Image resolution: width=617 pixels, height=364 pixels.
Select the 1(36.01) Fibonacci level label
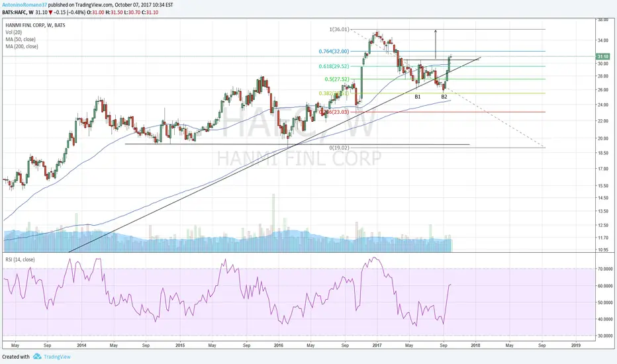[x=339, y=29]
